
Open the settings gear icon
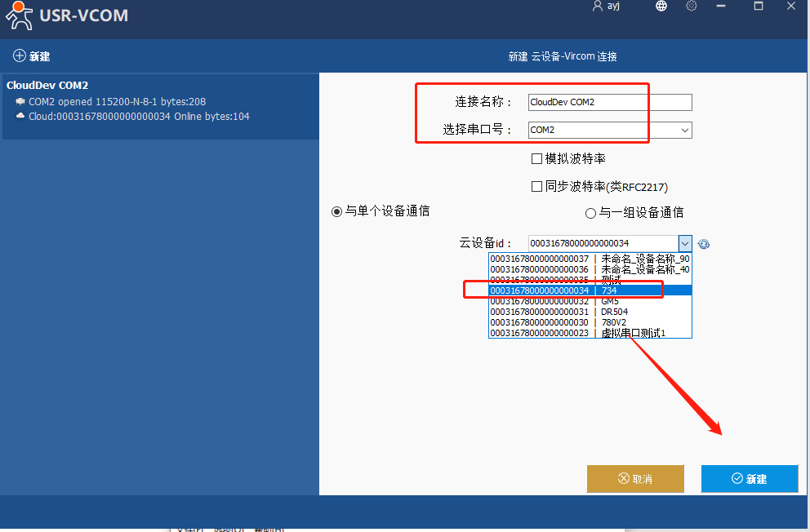tap(692, 6)
